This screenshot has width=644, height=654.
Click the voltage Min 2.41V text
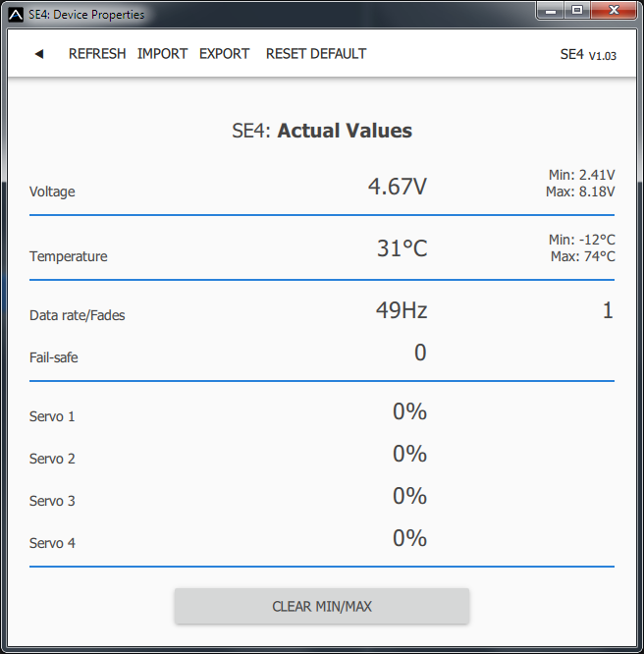[x=581, y=175]
